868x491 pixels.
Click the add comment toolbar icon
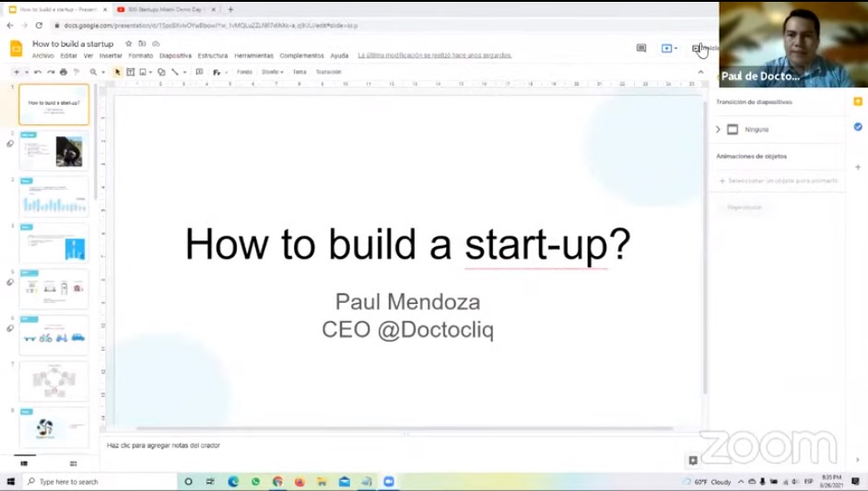[x=200, y=72]
